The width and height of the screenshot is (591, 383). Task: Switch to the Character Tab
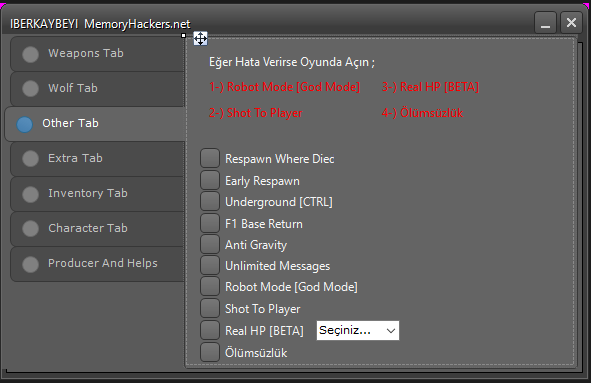(x=97, y=229)
